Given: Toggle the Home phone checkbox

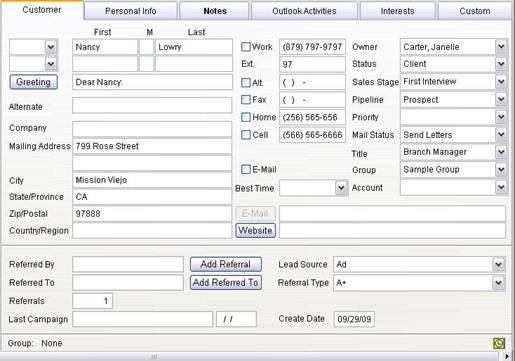Looking at the screenshot, I should click(x=246, y=117).
